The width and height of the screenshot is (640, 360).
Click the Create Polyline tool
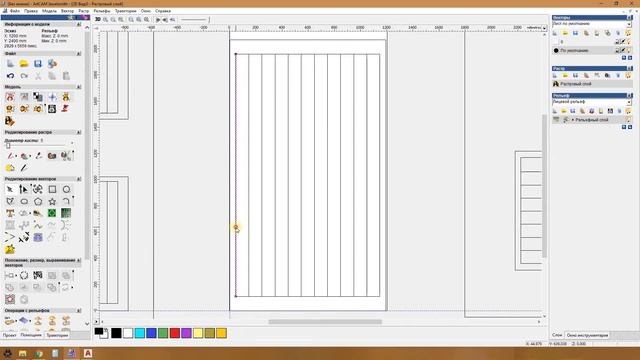tap(10, 201)
